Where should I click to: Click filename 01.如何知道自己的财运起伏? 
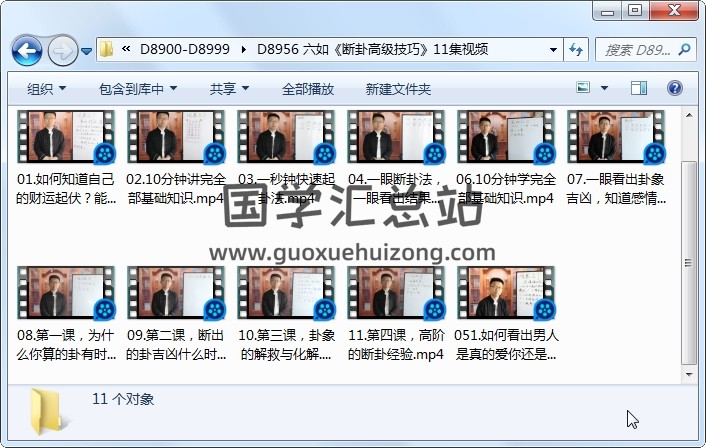(x=66, y=189)
